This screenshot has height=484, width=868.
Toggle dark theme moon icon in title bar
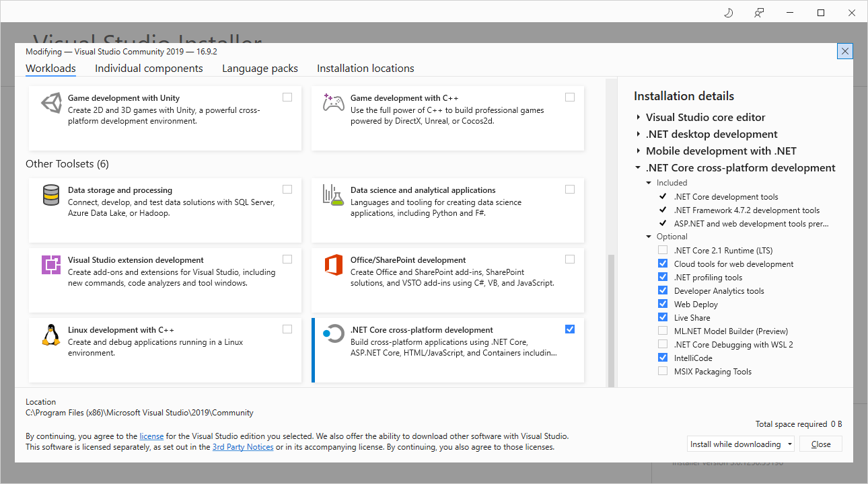(728, 12)
